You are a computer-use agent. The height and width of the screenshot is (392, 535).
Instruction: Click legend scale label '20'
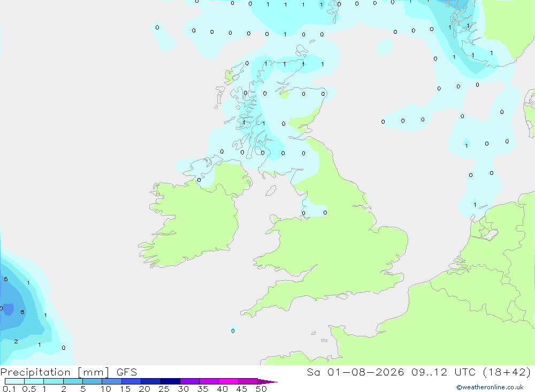pos(144,389)
